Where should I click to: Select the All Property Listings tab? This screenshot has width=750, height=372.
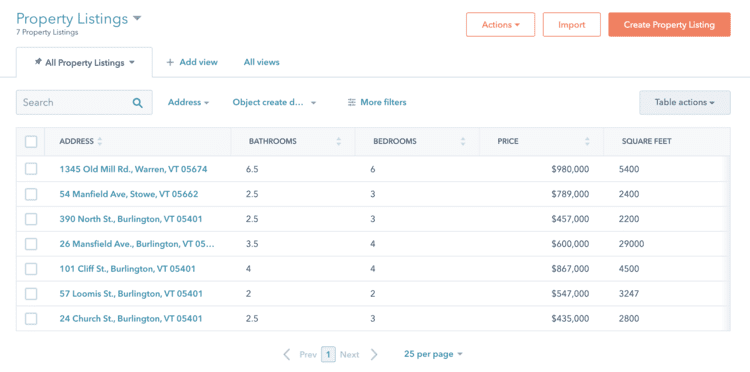[84, 62]
